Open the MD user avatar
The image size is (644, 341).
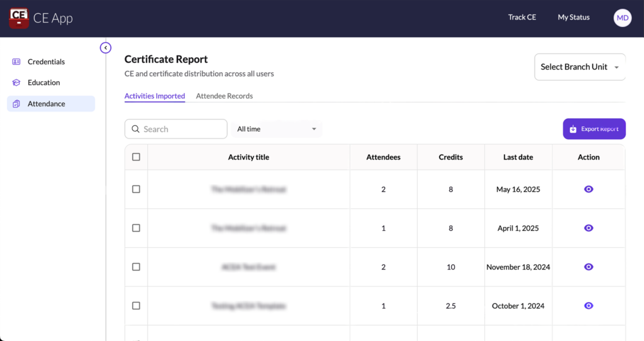(622, 18)
